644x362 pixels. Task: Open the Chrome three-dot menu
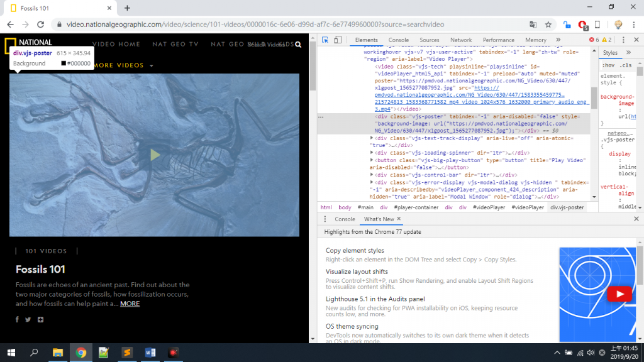click(634, 25)
